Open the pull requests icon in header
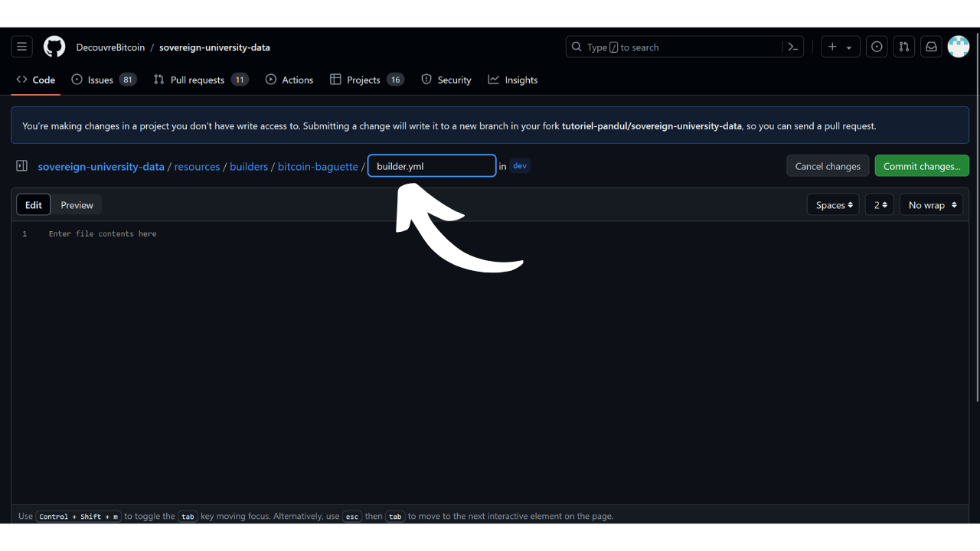Image resolution: width=980 pixels, height=551 pixels. click(904, 47)
